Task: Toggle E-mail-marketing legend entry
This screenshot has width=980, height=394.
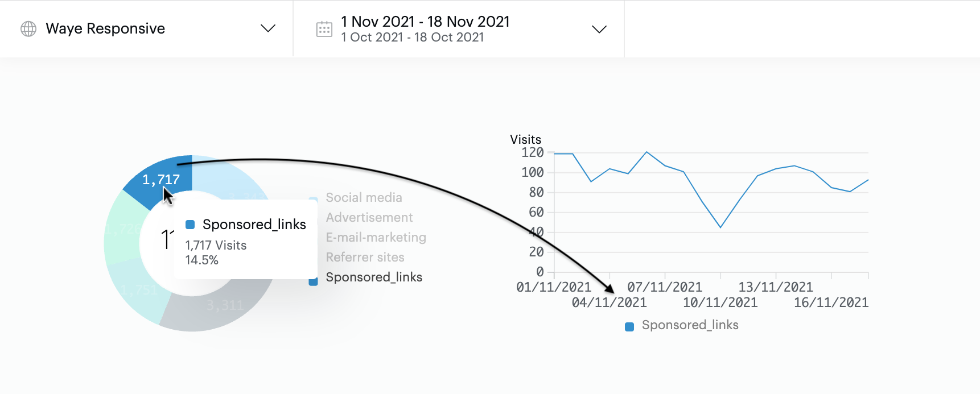Action: tap(376, 237)
